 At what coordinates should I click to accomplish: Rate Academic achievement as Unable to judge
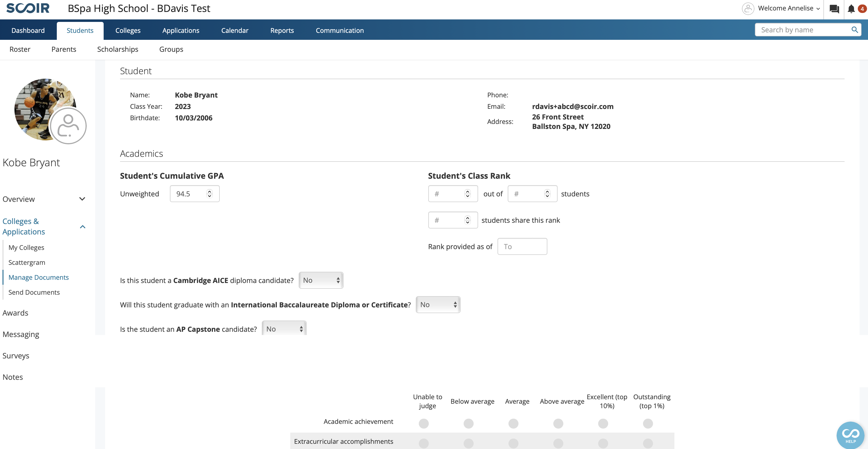tap(424, 423)
